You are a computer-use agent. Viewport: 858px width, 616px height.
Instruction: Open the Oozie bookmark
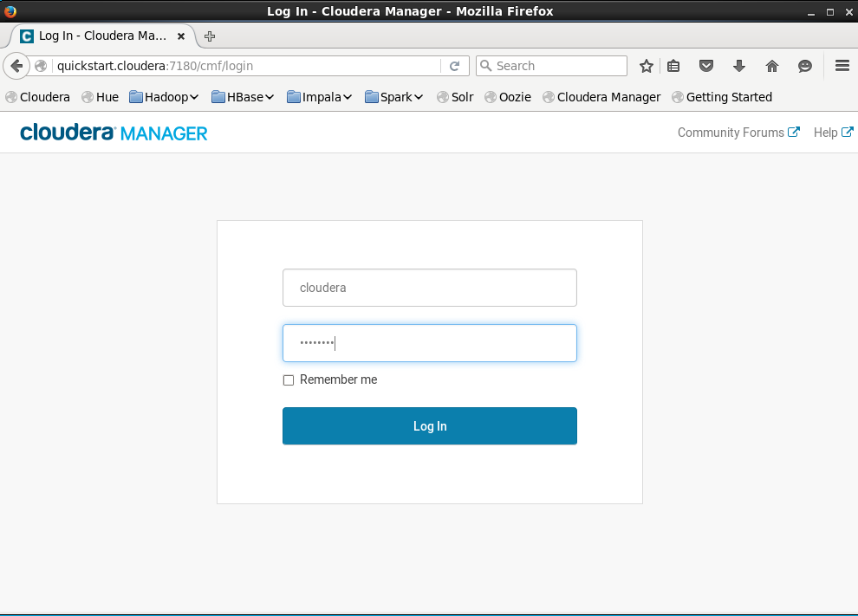(508, 97)
